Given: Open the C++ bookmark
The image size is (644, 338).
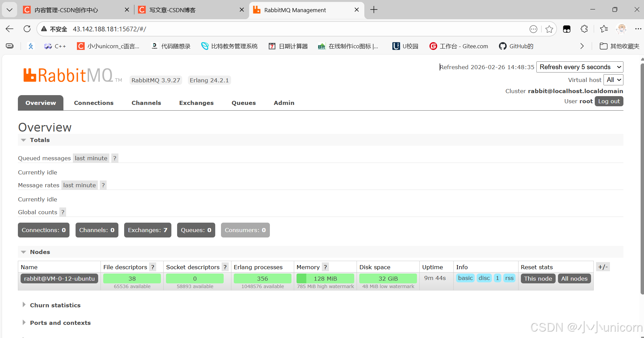Looking at the screenshot, I should click(x=55, y=46).
